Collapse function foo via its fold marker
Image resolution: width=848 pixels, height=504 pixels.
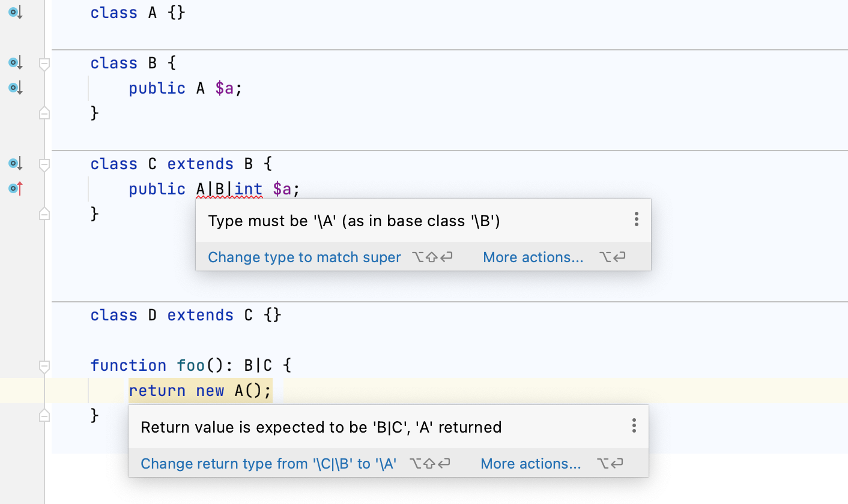[44, 366]
